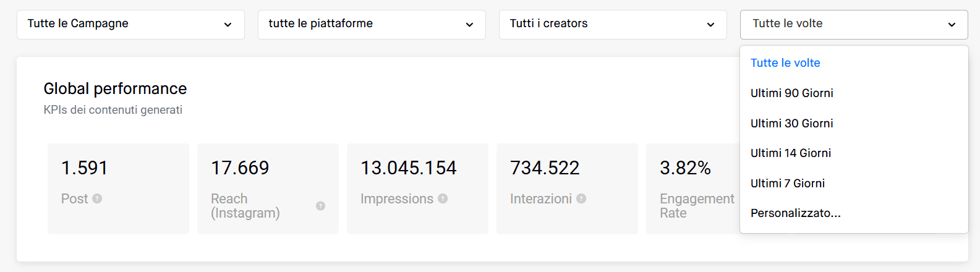
Task: Click the 1.591 Post KPI card
Action: point(118,189)
